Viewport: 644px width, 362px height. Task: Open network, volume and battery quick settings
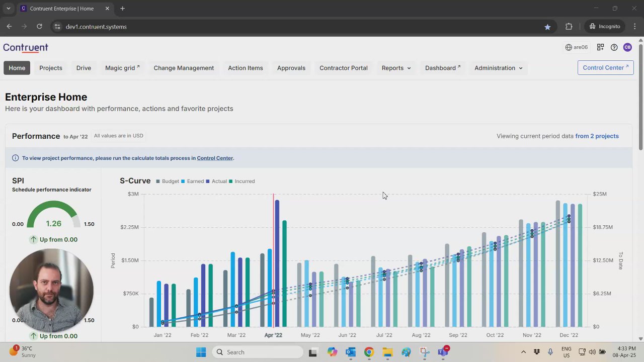click(592, 352)
